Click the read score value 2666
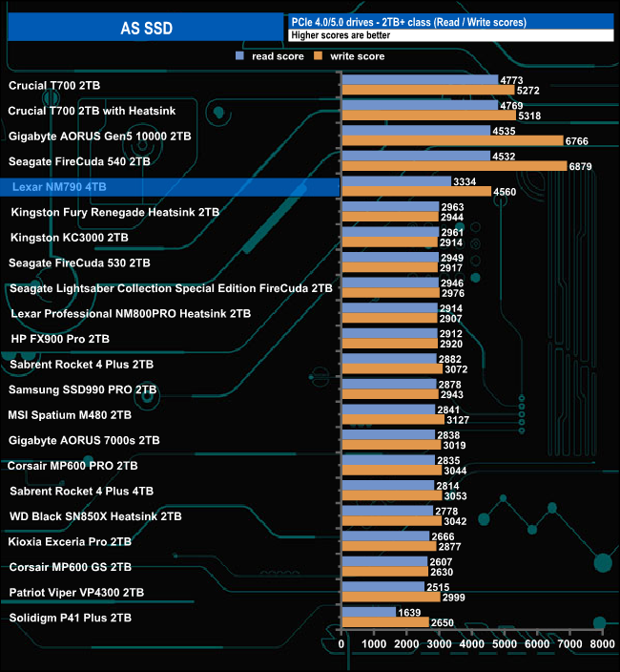Viewport: 620px width, 672px height. click(443, 536)
